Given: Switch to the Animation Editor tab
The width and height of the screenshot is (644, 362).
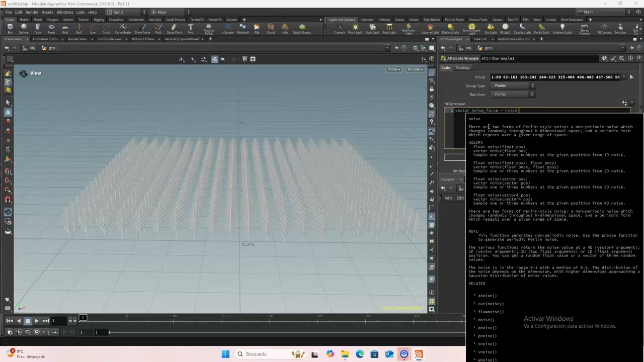Looking at the screenshot, I should 45,39.
